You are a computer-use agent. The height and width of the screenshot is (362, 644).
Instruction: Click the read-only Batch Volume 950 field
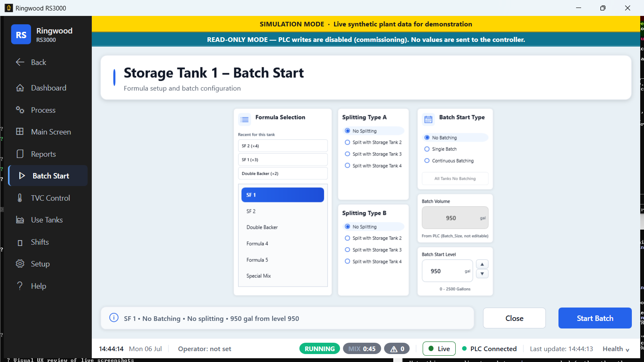coord(455,218)
